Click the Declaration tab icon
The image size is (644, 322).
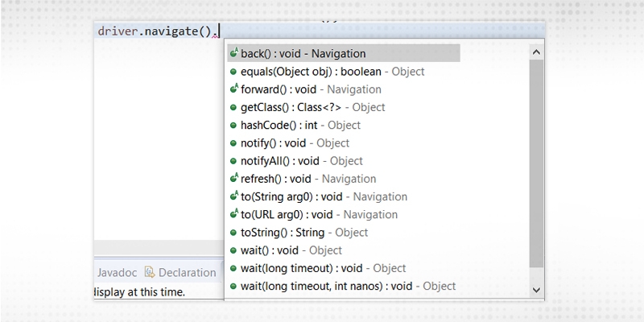(149, 272)
